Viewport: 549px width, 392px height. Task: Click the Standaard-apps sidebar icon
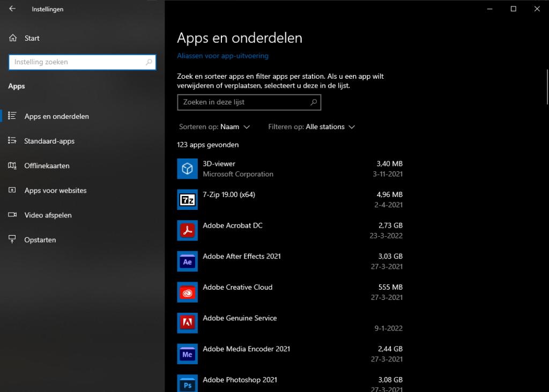click(x=12, y=141)
